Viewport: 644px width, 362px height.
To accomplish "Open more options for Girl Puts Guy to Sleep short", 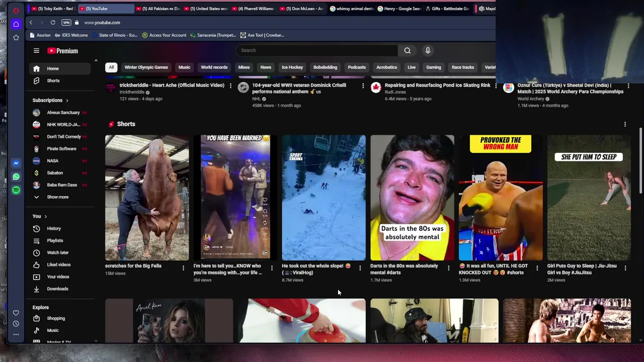I will coord(625,268).
